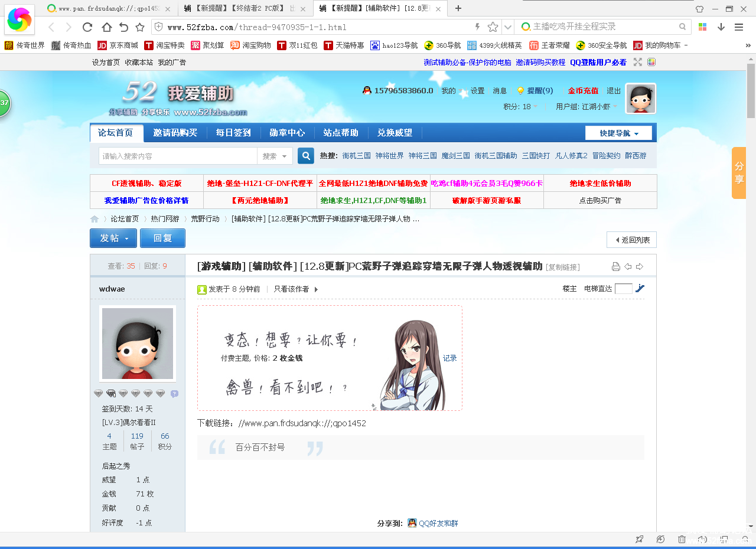The width and height of the screenshot is (756, 549).
Task: Expand 只看该作者 arrow option
Action: [316, 289]
